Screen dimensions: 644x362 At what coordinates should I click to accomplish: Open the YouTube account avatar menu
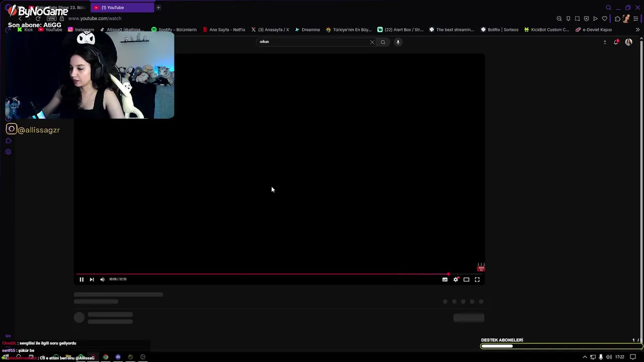coord(628,42)
